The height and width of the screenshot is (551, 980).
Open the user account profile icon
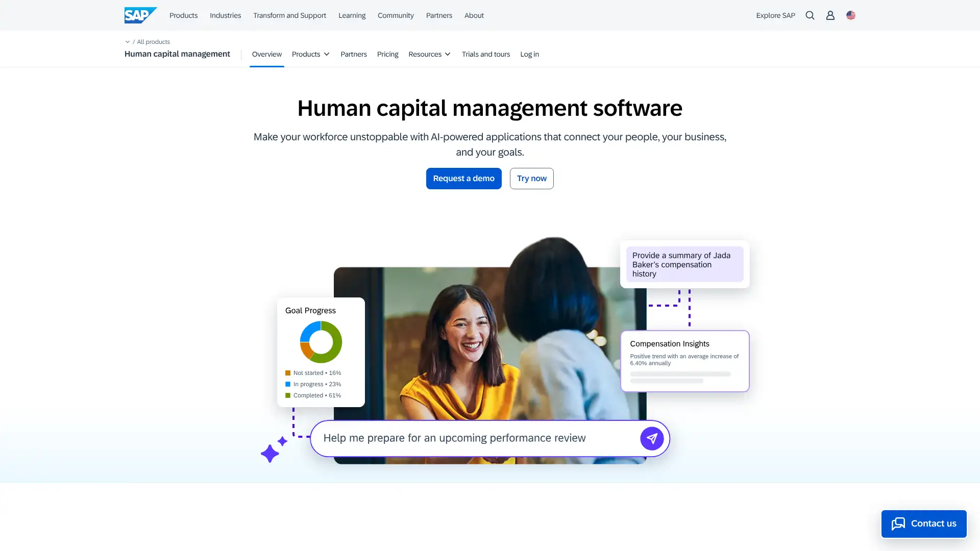point(830,15)
